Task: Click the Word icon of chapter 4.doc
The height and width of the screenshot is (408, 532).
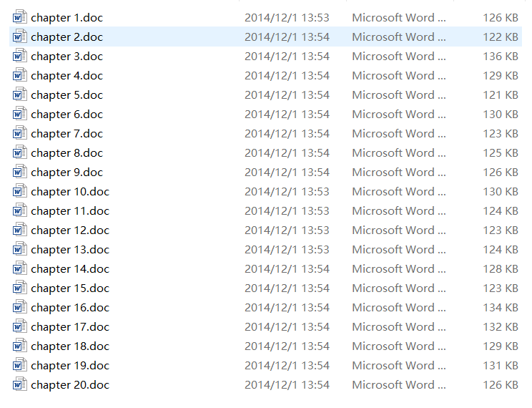Action: pyautogui.click(x=20, y=75)
